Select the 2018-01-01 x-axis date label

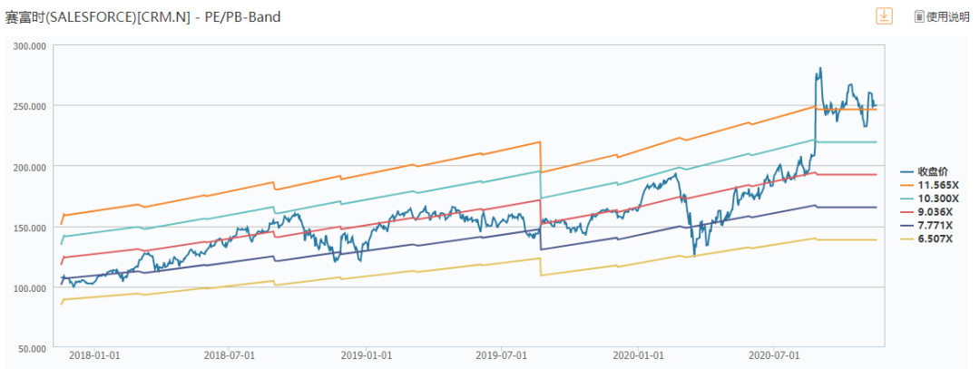click(x=94, y=356)
